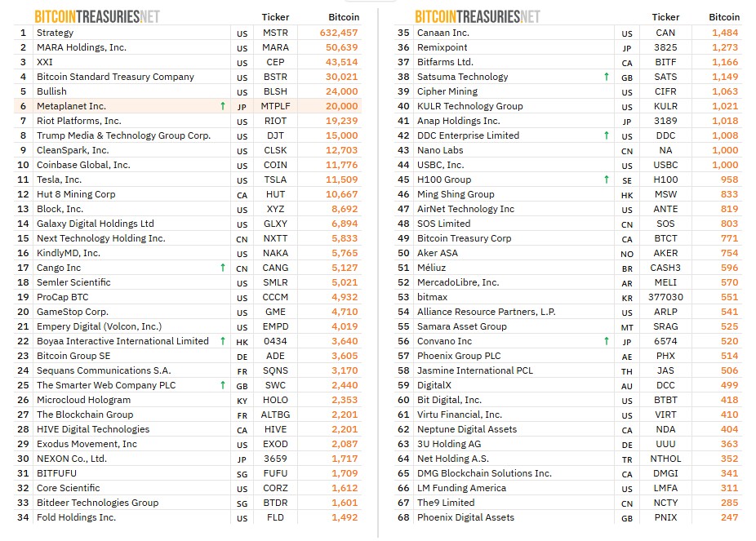Open Cipher Mining entry
Screen dimensions: 756x541
(447, 91)
